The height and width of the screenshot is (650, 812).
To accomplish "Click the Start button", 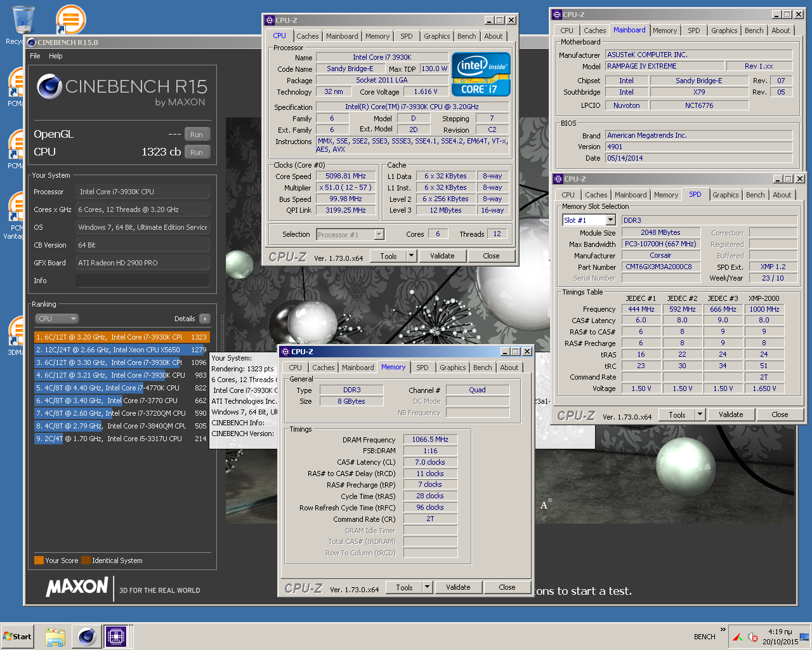I will tap(17, 636).
